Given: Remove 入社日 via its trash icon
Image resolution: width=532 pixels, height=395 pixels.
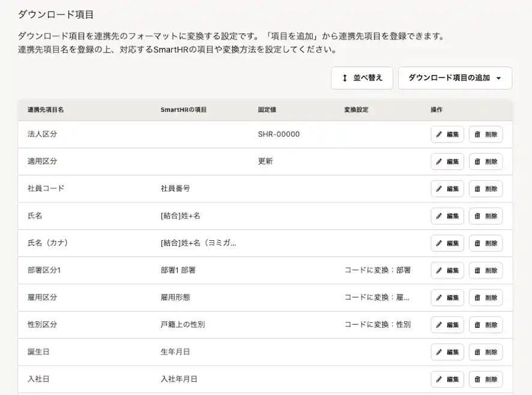Looking at the screenshot, I should click(476, 379).
